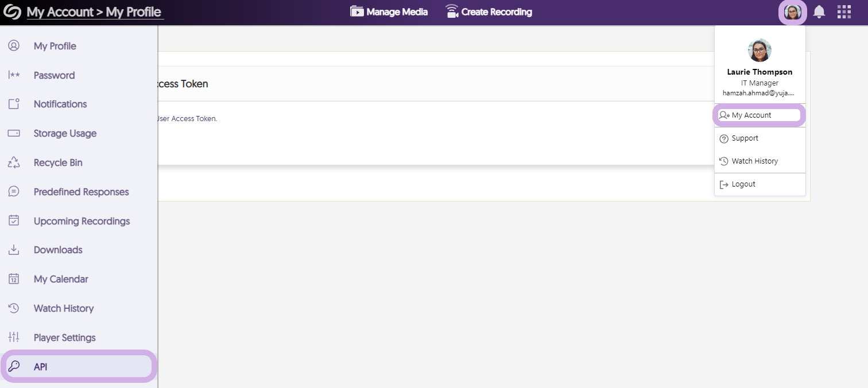Click the User Access Token link
The width and height of the screenshot is (868, 388).
point(187,119)
